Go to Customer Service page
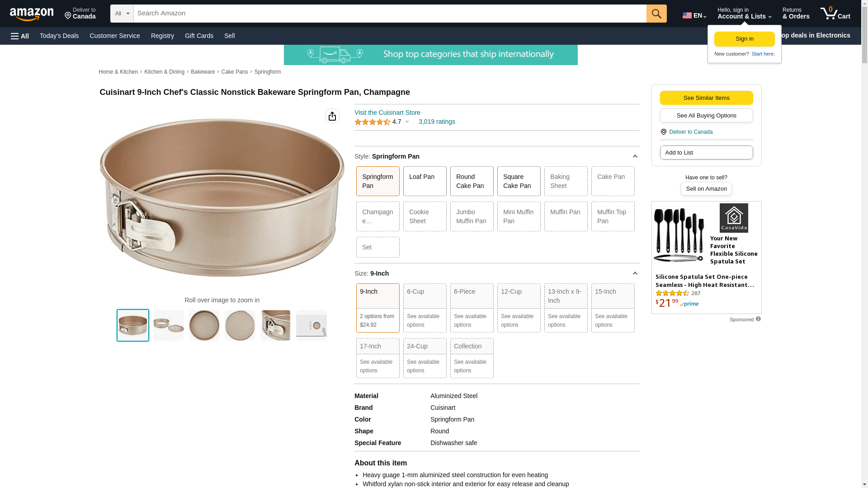This screenshot has width=868, height=488. pos(115,36)
